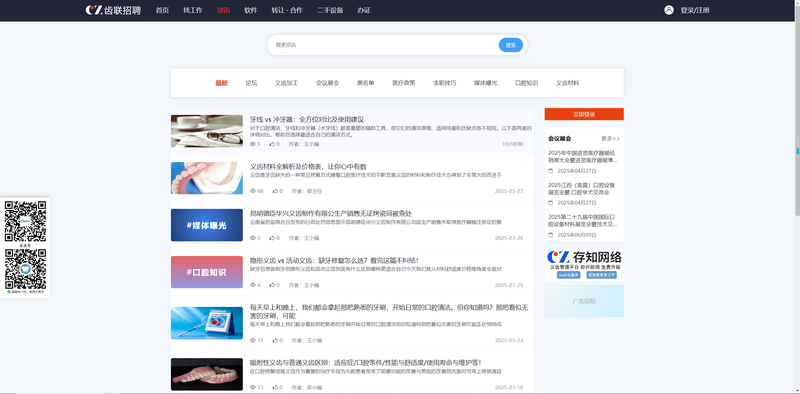Like the 吸附性义齿与普通义齿区别 article

point(275,387)
